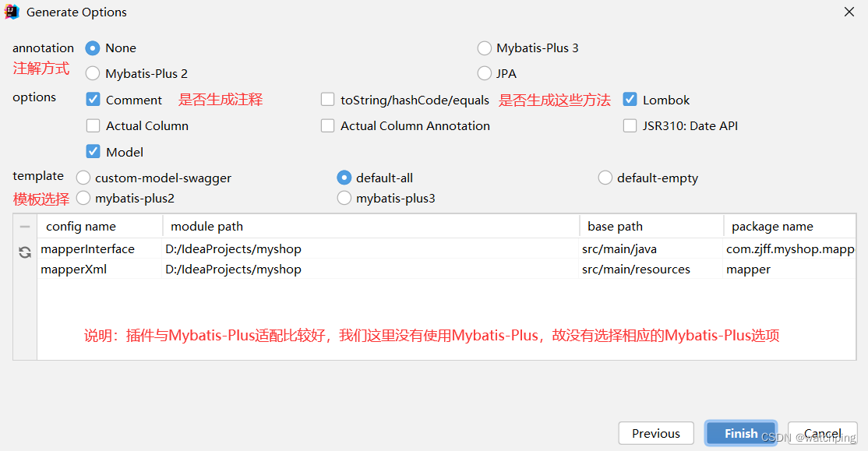Click com.zjff.myshop.mapp package name cell
This screenshot has height=451, width=868.
(789, 249)
